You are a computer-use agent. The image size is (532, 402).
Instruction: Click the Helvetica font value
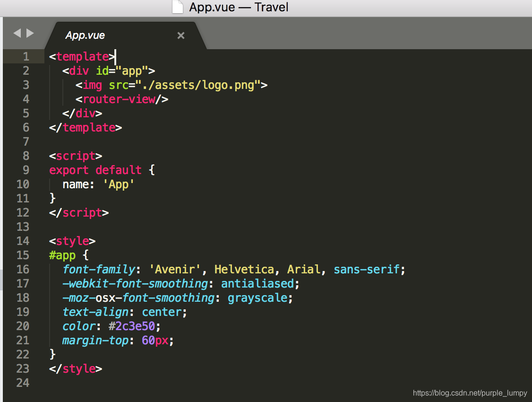pos(244,270)
